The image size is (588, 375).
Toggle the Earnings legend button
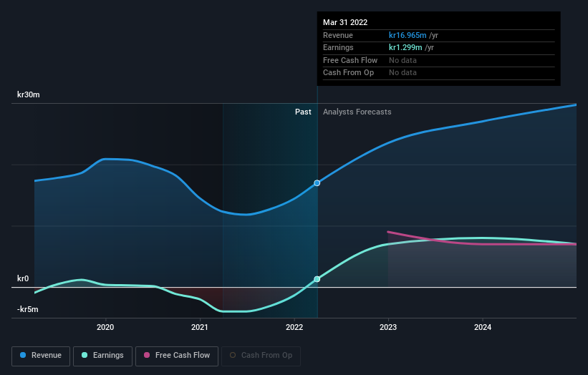[102, 356]
